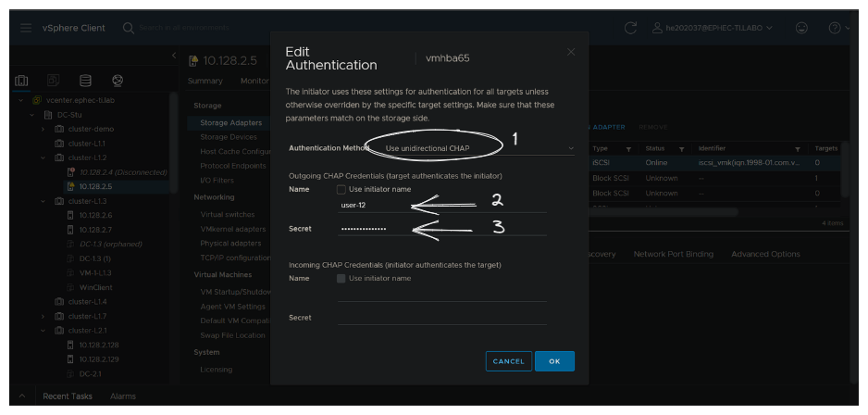This screenshot has width=868, height=415.
Task: Click the Status column filter icon
Action: point(681,149)
